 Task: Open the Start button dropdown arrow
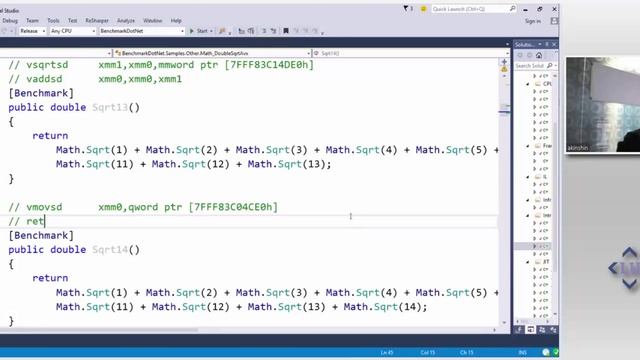pos(211,31)
